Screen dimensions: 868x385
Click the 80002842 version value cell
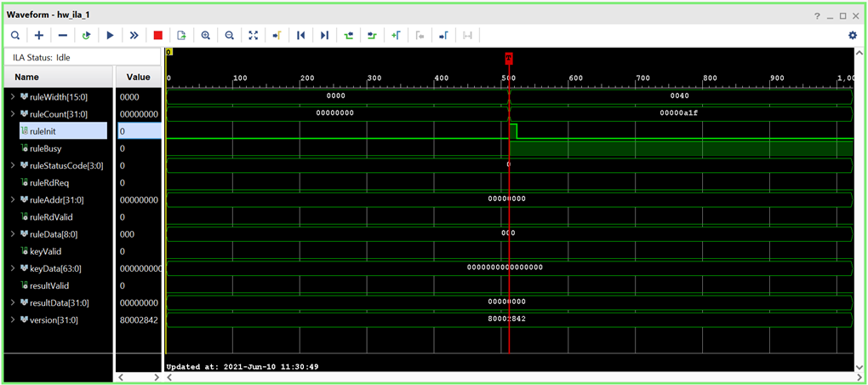139,319
